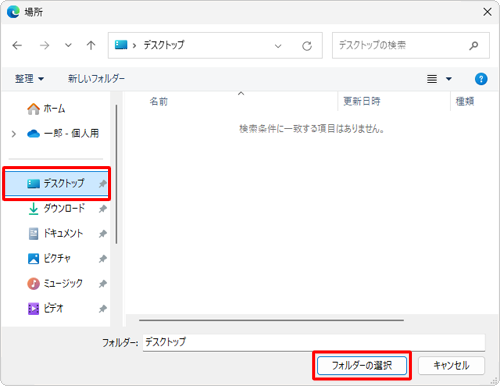Click the pin icon beside デスクトップ

pyautogui.click(x=103, y=184)
